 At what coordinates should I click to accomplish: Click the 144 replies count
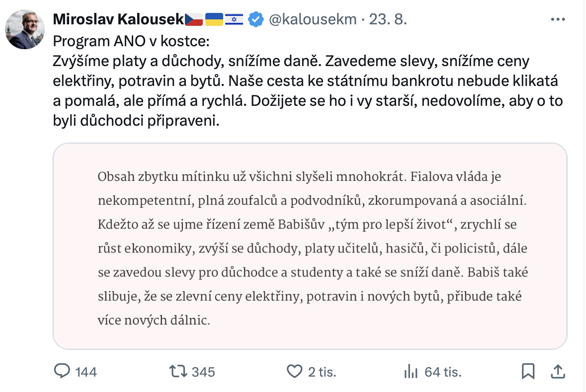click(86, 372)
